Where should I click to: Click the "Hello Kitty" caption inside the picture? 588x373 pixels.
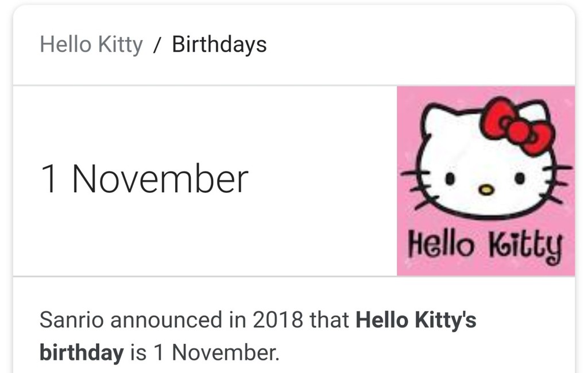click(485, 247)
